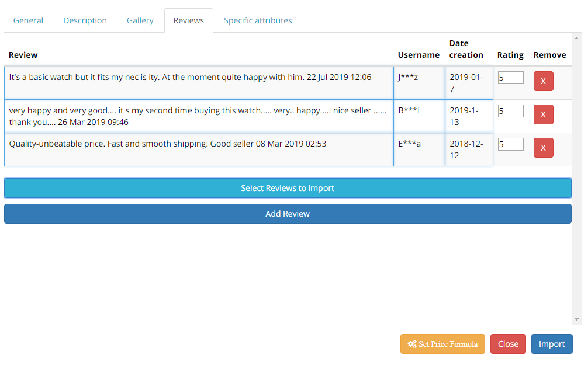Click the gears icon in Set Price Formula

coord(412,344)
